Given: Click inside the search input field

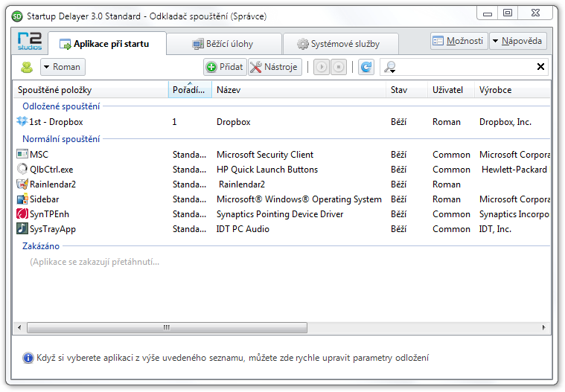Looking at the screenshot, I should point(465,67).
